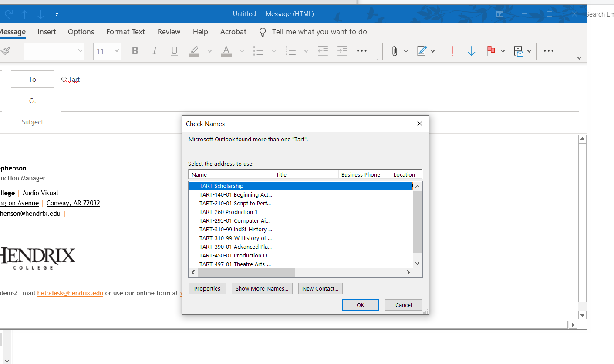Switch to the Format Text tab
The height and width of the screenshot is (364, 614).
point(125,32)
